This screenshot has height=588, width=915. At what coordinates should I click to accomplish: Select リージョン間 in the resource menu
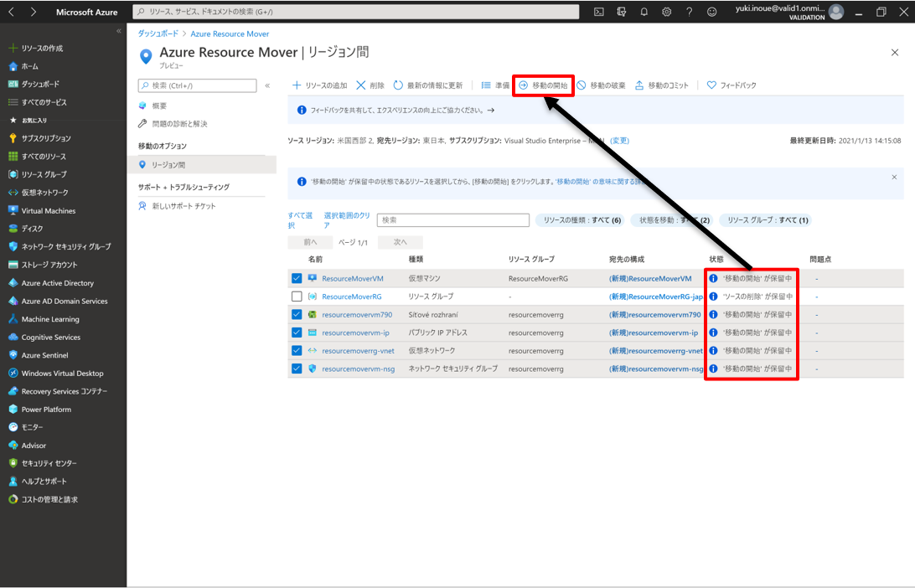click(202, 165)
